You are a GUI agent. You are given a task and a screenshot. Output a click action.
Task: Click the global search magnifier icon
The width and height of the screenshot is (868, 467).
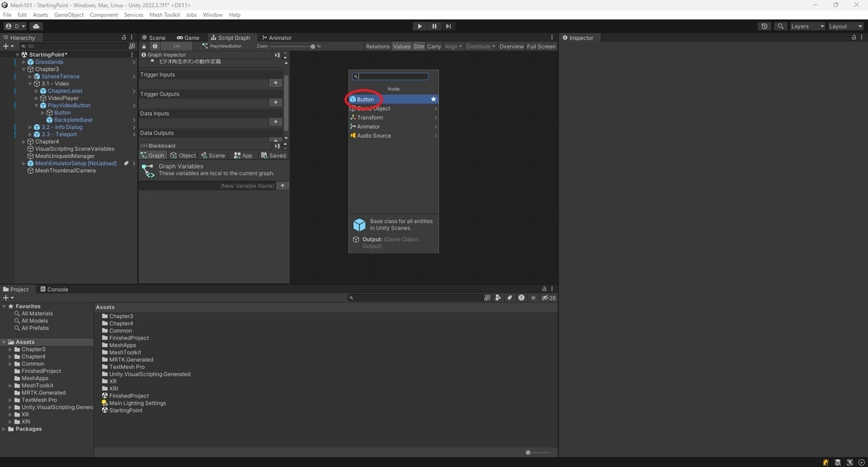coord(780,26)
